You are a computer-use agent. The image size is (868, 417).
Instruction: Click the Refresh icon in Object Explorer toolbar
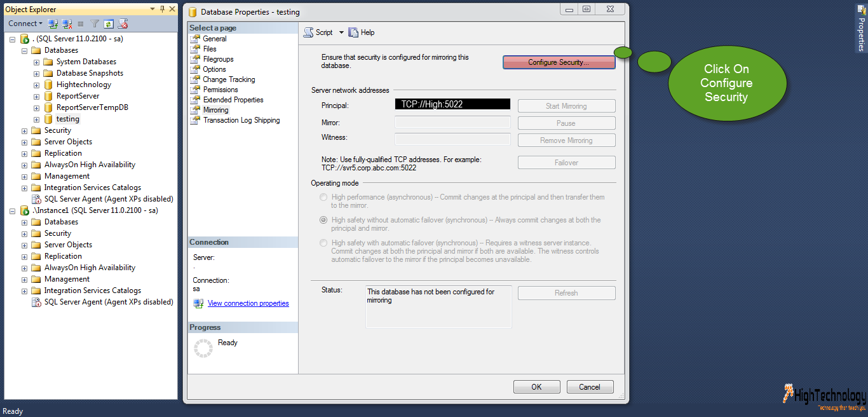(109, 24)
